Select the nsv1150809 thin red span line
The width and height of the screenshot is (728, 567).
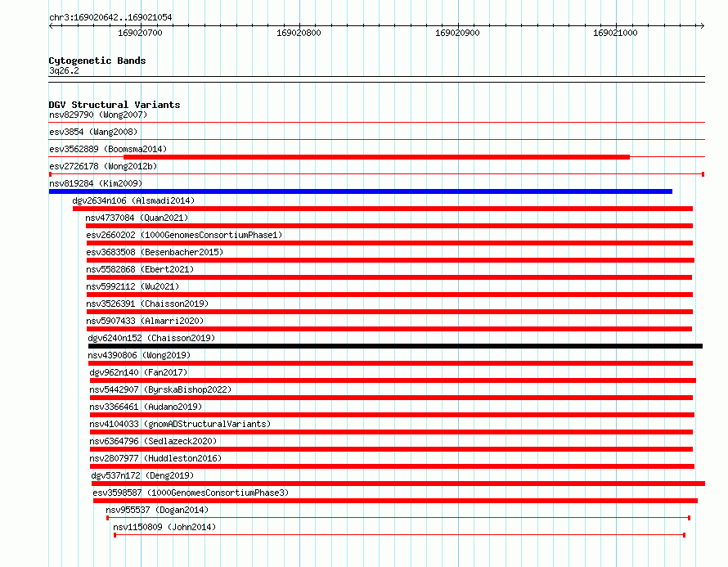[x=400, y=535]
